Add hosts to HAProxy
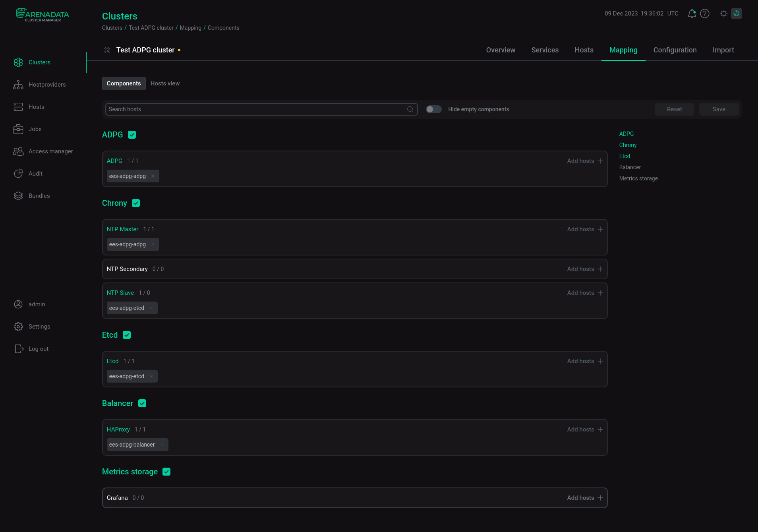Screen dimensions: 758x532 pyautogui.click(x=585, y=429)
